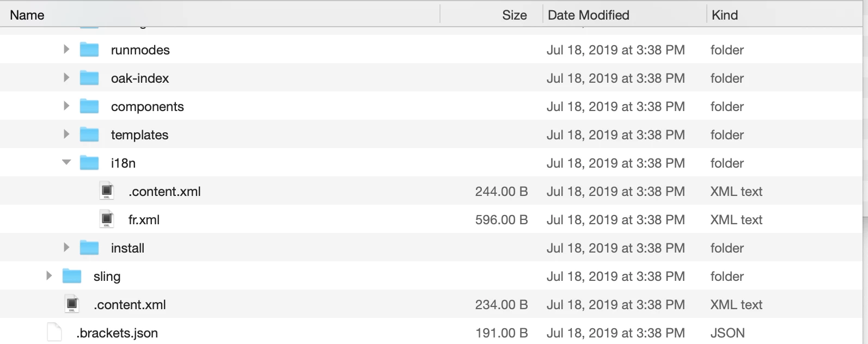Select the oak-index folder icon
Screen dimensions: 868x344
[x=89, y=78]
